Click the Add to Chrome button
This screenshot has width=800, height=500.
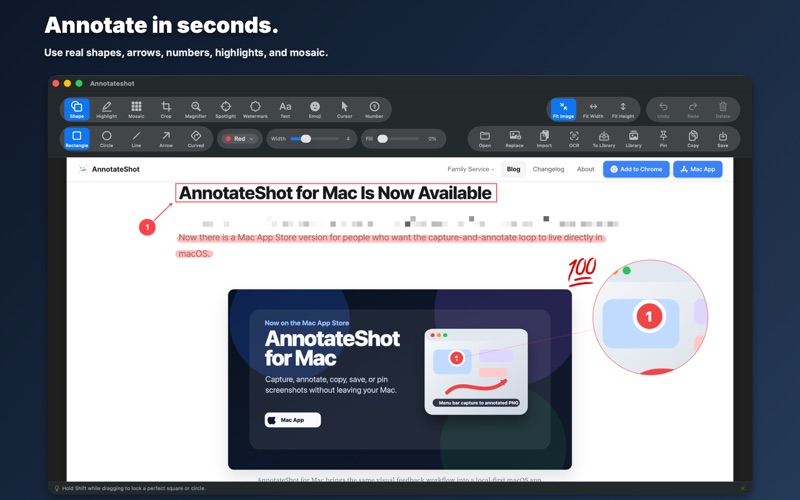636,169
